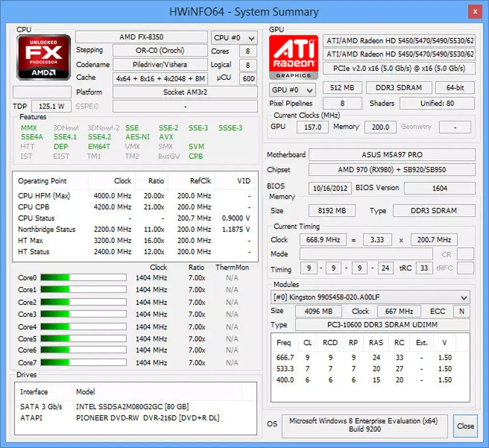Click the Microsoft Windows 8 Enterprise OS field
The image size is (489, 448).
[x=365, y=426]
